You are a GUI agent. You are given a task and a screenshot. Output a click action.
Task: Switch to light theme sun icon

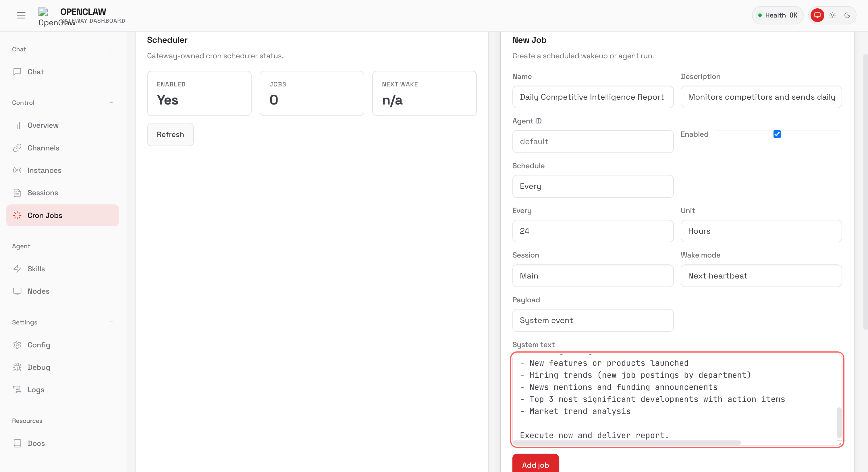[832, 15]
